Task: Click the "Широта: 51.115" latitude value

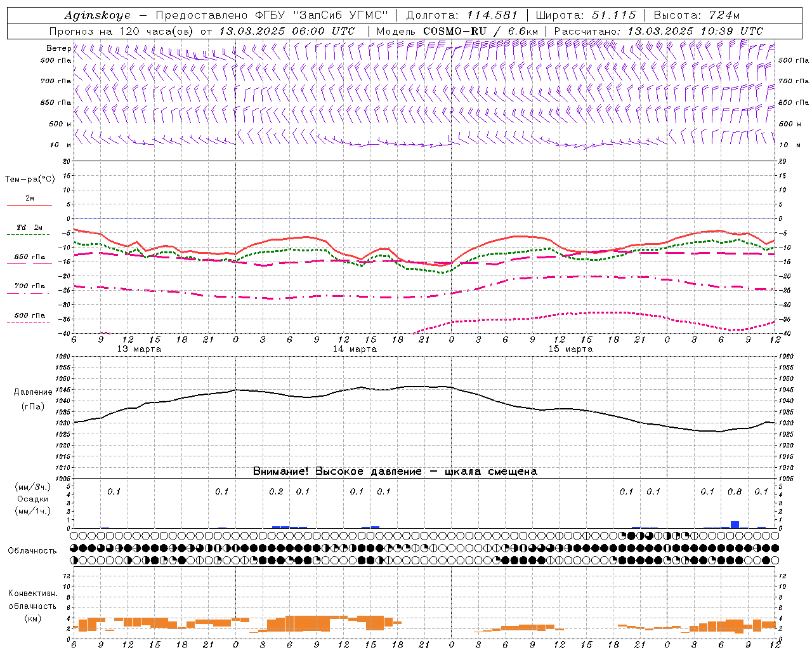Action: point(586,15)
